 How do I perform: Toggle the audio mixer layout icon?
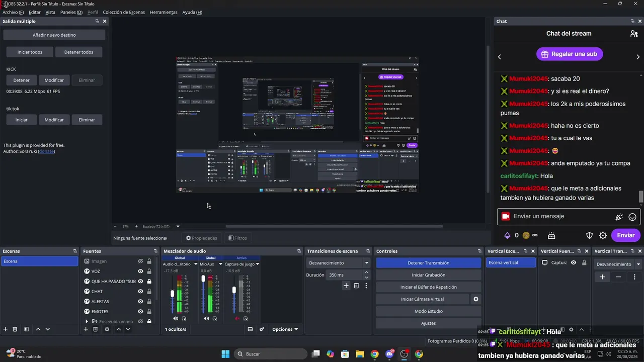click(x=250, y=329)
